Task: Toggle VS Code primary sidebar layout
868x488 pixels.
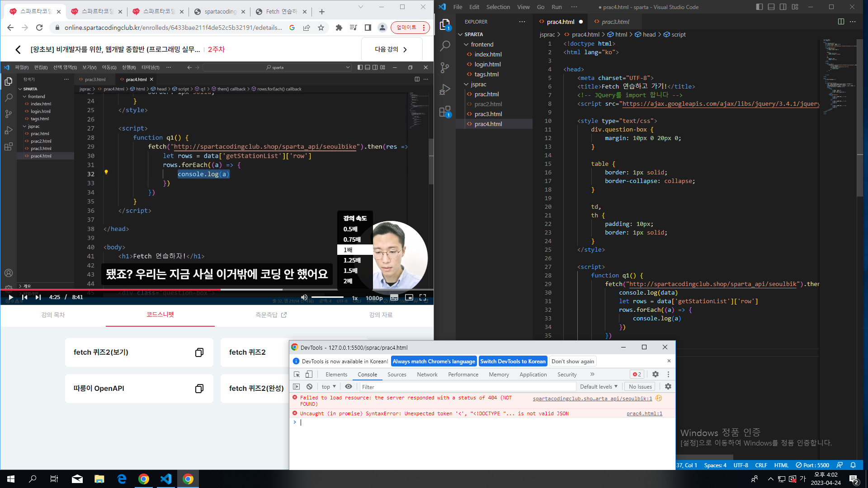Action: [x=759, y=7]
